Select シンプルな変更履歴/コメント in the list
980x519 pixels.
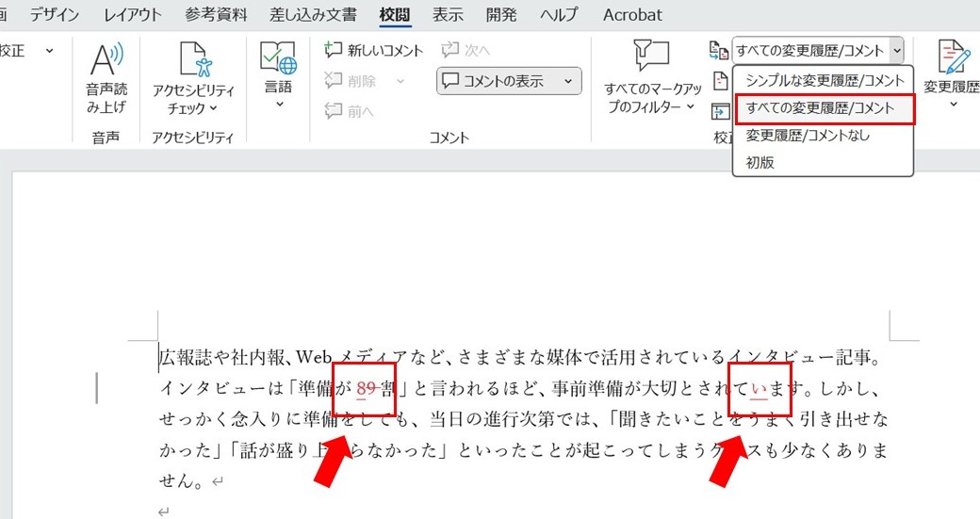point(824,81)
